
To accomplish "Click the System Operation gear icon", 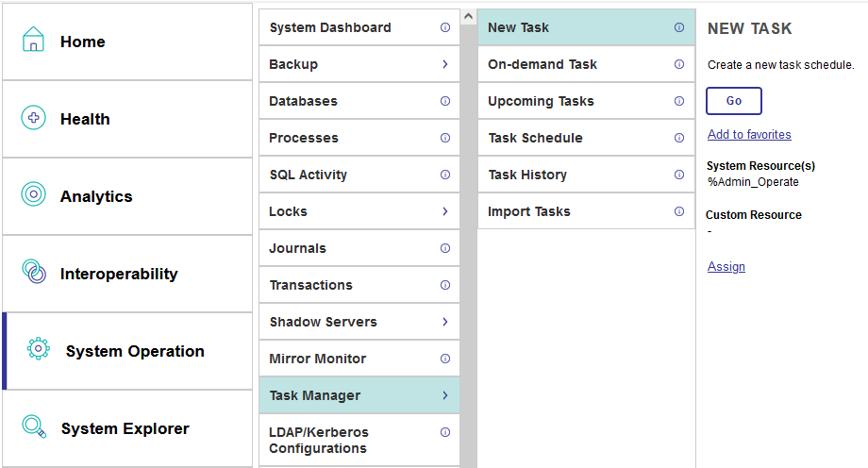I will click(39, 350).
